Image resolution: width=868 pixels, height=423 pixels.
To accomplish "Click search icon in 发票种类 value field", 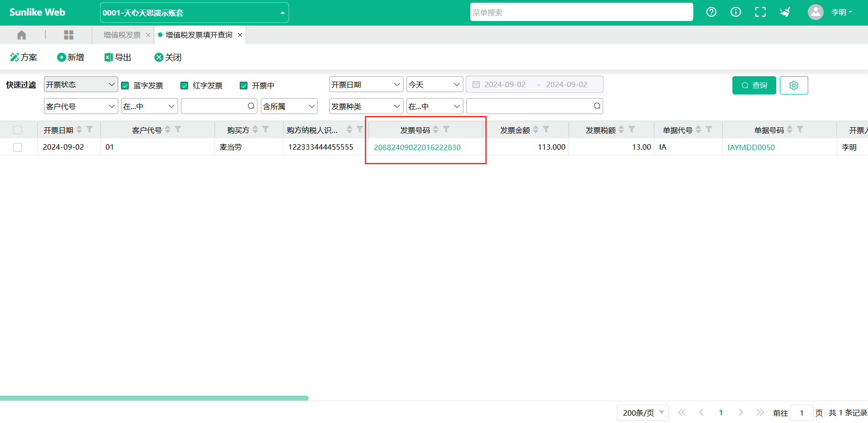I will (597, 106).
